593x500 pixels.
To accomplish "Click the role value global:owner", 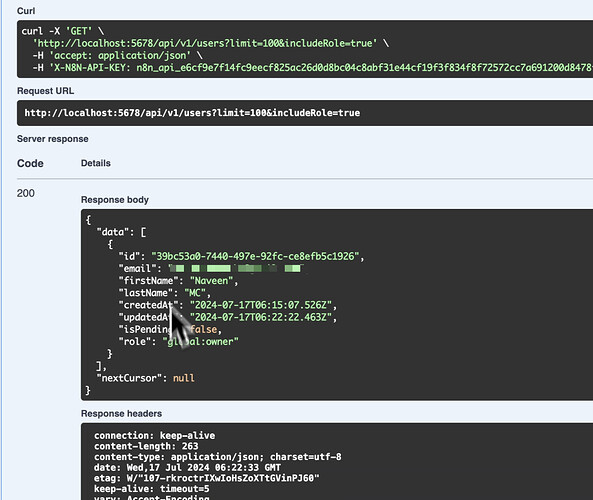I will [x=201, y=342].
